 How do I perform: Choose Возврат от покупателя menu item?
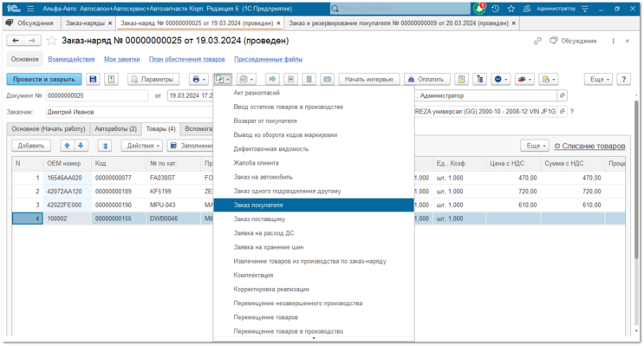314,121
